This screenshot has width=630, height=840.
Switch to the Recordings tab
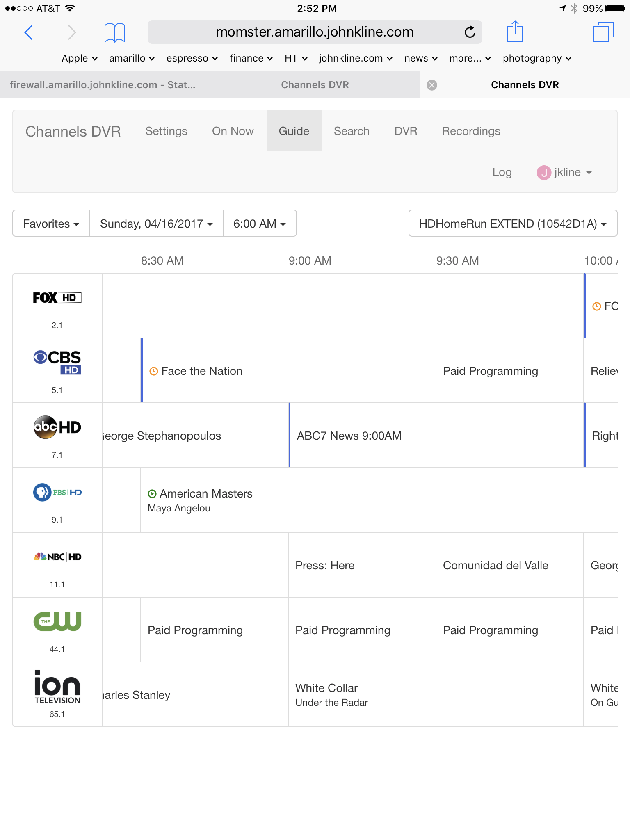tap(471, 131)
